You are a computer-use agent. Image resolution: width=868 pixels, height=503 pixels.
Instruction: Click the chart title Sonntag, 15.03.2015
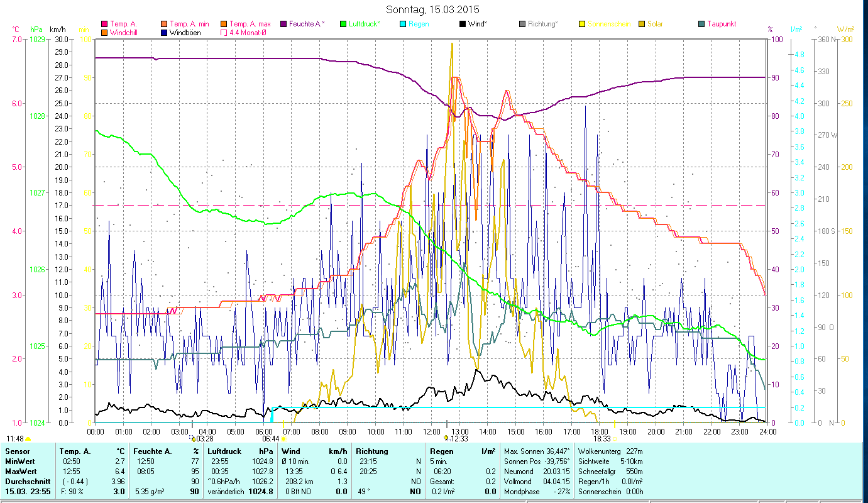pyautogui.click(x=434, y=9)
